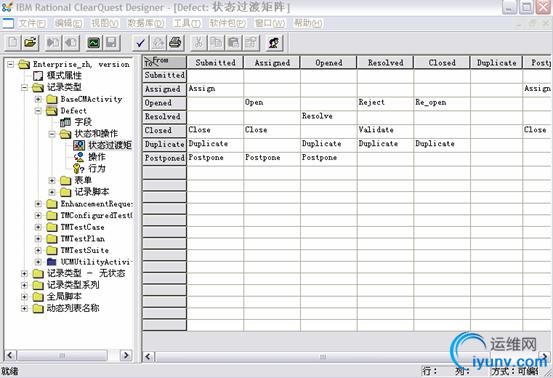Collapse the Enterprise_zh root node
This screenshot has width=553, height=378.
pyautogui.click(x=11, y=64)
